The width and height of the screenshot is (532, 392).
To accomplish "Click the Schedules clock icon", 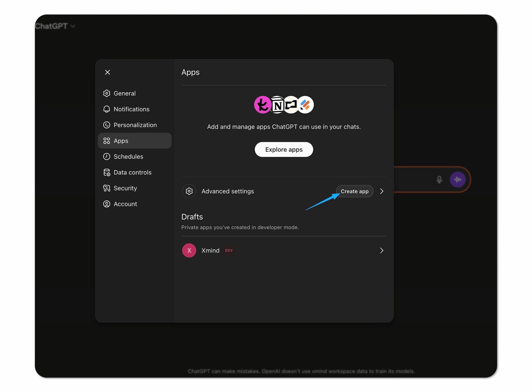I will point(107,156).
